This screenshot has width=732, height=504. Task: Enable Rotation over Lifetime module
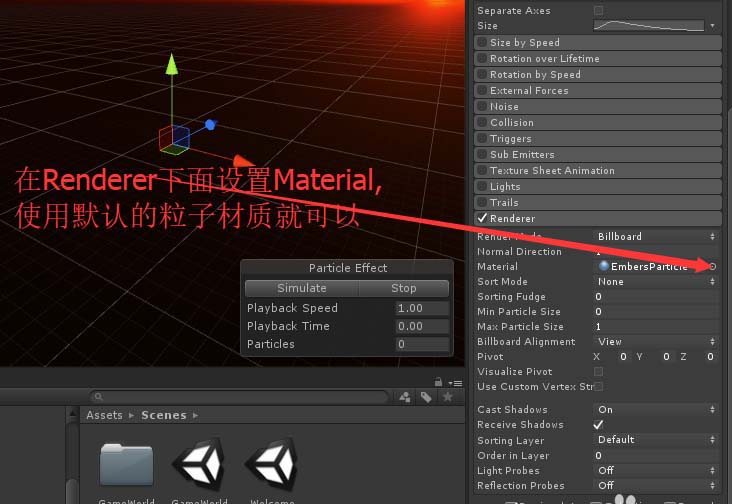pyautogui.click(x=482, y=58)
